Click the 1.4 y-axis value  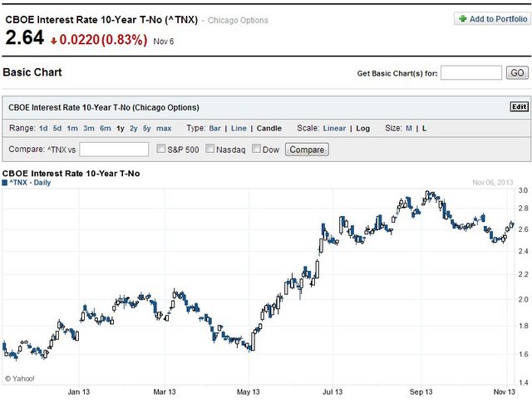[524, 383]
